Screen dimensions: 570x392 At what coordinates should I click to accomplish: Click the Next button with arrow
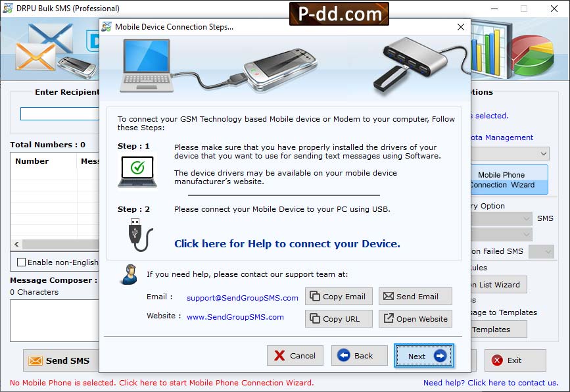point(423,356)
